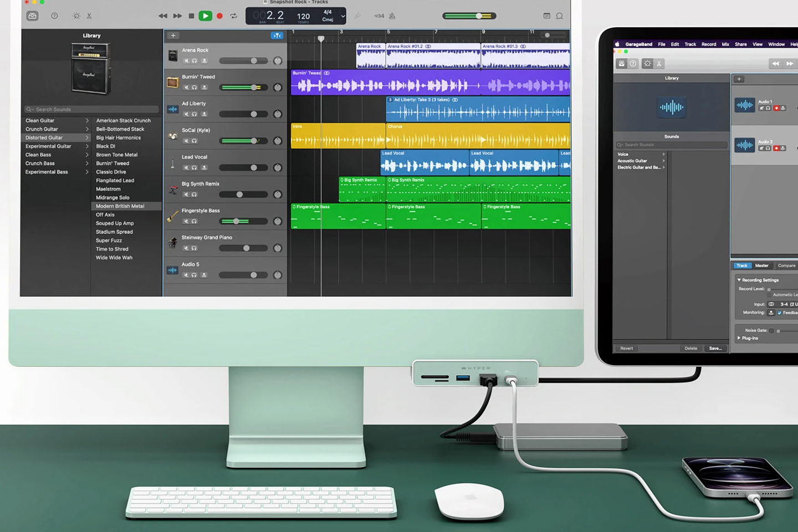Viewport: 798px width, 532px height.
Task: Click the red Record button in the transport
Action: pos(219,16)
